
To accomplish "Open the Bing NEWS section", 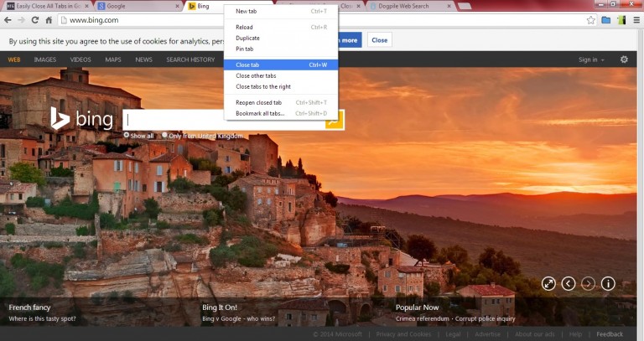I will coord(143,59).
